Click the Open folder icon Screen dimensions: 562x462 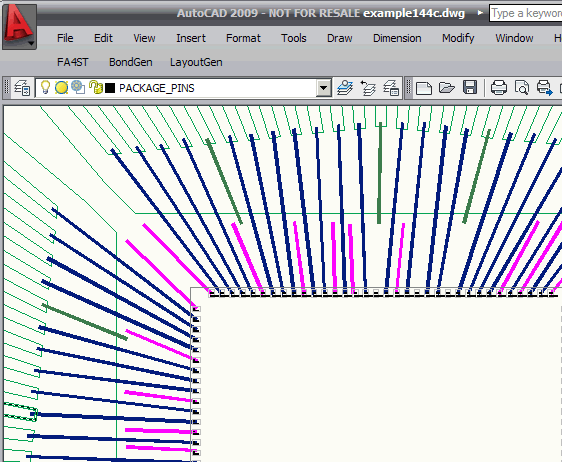click(x=447, y=88)
